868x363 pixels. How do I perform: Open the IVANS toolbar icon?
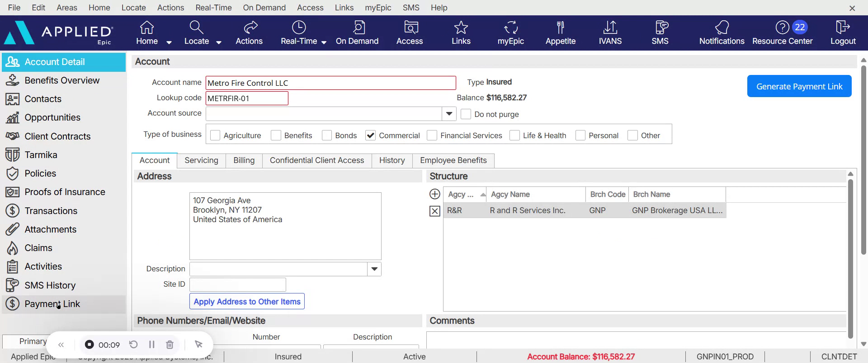coord(610,33)
